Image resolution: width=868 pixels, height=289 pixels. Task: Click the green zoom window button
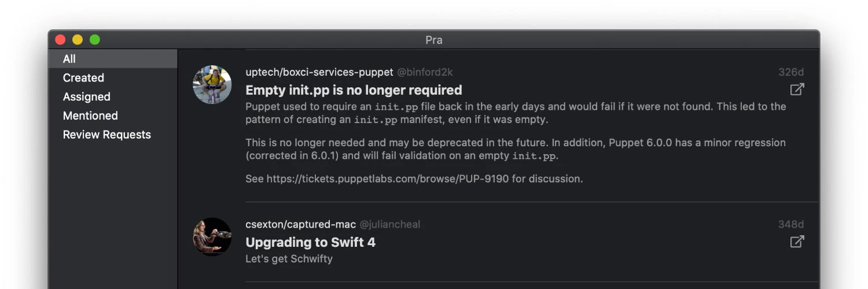click(95, 40)
